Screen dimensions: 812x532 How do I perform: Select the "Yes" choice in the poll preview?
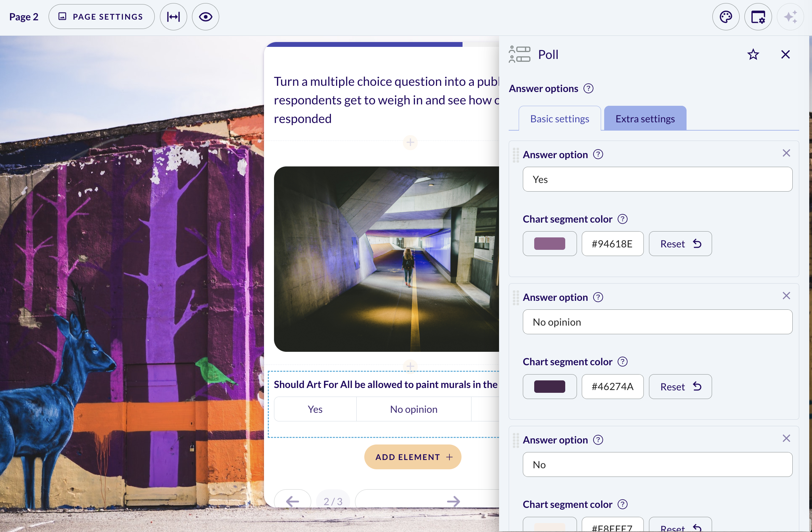pyautogui.click(x=315, y=409)
